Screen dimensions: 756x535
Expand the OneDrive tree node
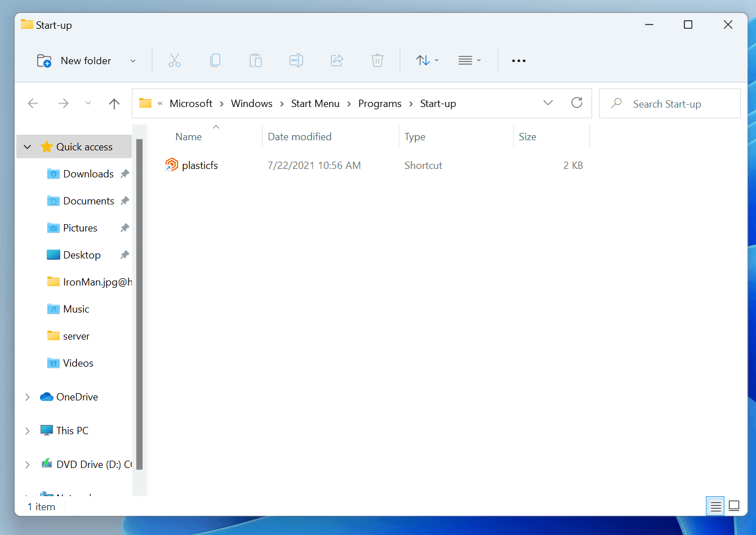click(28, 397)
